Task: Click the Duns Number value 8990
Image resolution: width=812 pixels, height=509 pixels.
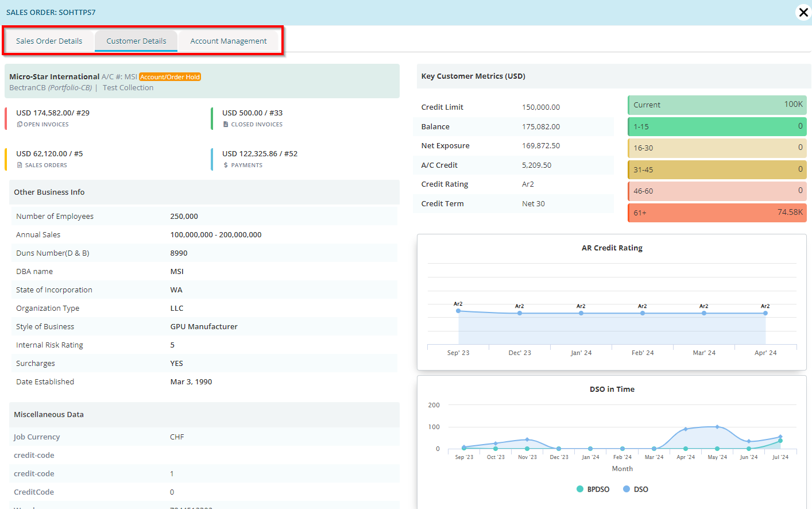Action: tap(179, 253)
